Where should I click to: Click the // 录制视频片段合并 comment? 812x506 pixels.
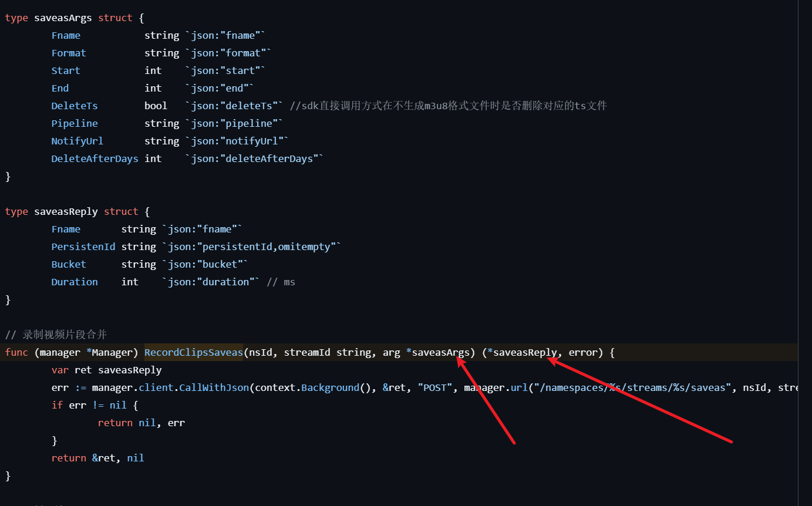click(56, 335)
